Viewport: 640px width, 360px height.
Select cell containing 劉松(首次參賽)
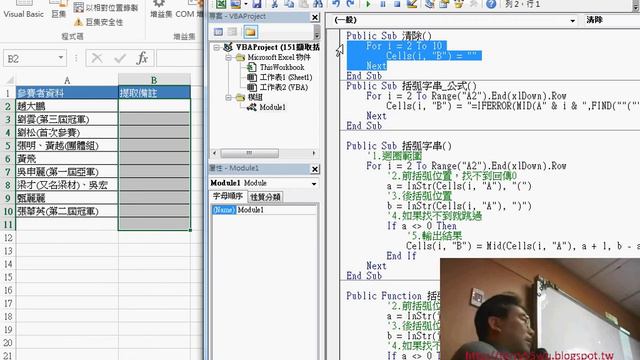pos(67,132)
